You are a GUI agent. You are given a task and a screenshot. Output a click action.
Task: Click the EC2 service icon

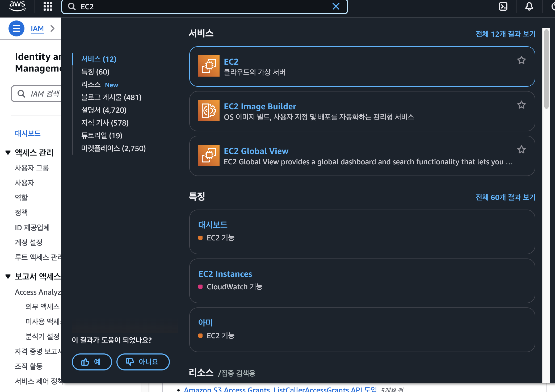(x=209, y=66)
